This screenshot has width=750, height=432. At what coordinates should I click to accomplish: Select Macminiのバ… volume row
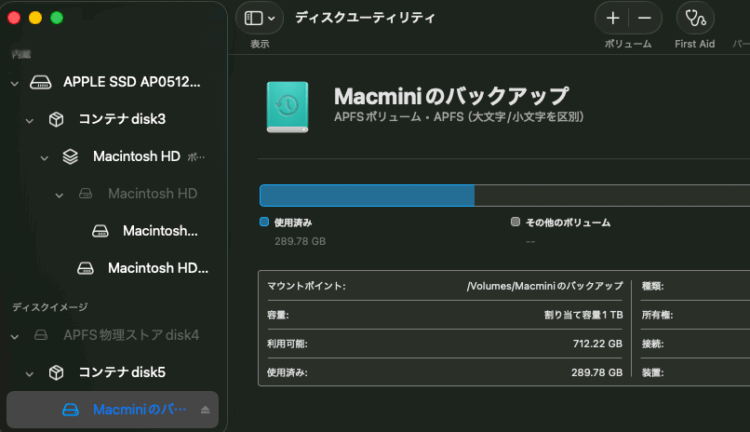click(113, 410)
